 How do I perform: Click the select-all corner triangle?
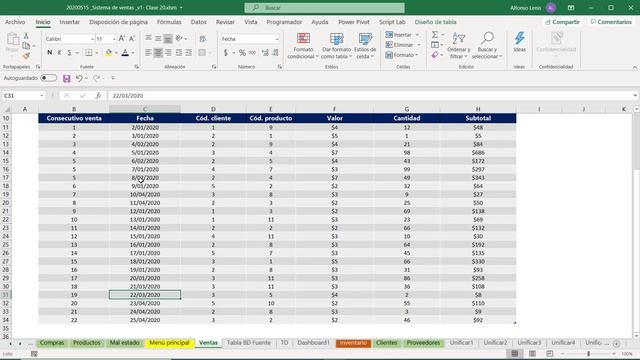(x=7, y=109)
